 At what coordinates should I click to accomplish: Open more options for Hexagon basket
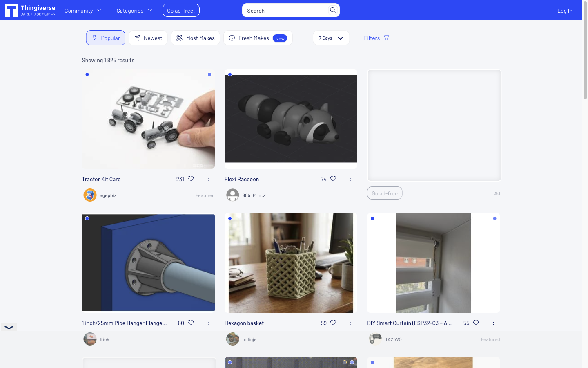click(x=351, y=323)
